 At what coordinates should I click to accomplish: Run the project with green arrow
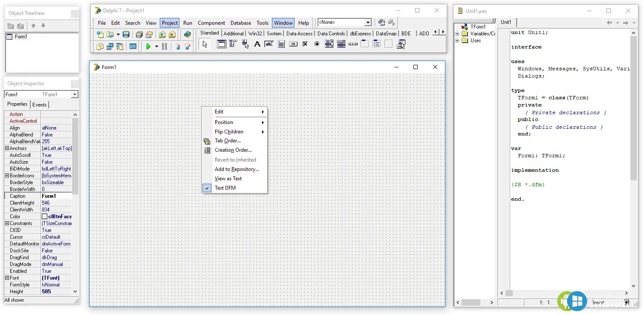coord(148,46)
